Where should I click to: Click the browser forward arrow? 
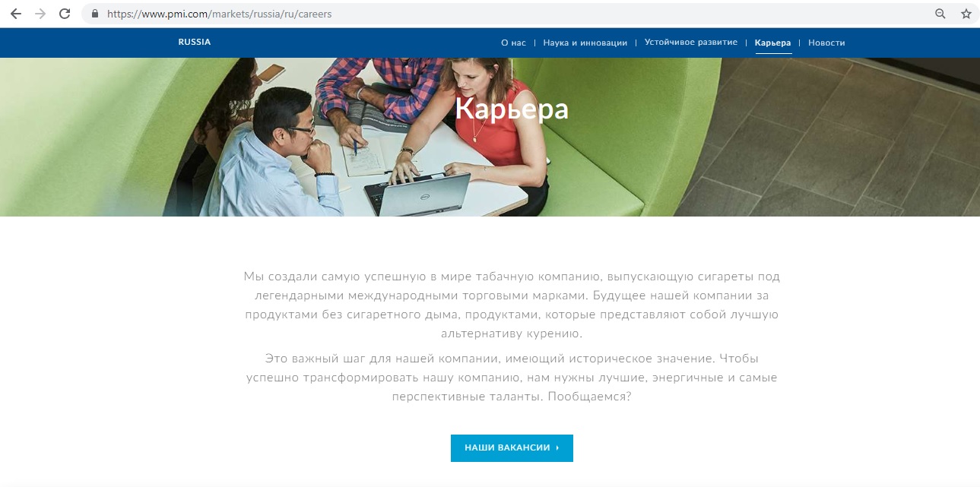pos(40,14)
